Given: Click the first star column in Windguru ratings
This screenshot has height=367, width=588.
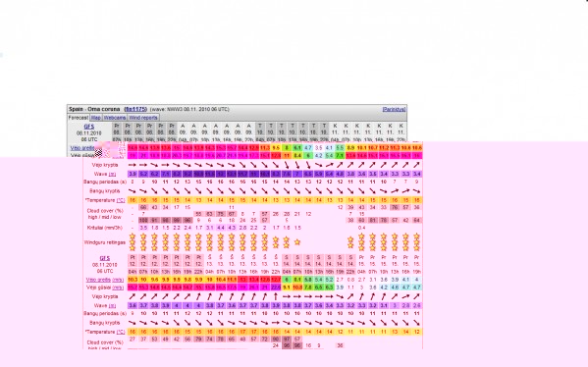Looking at the screenshot, I should tap(133, 242).
